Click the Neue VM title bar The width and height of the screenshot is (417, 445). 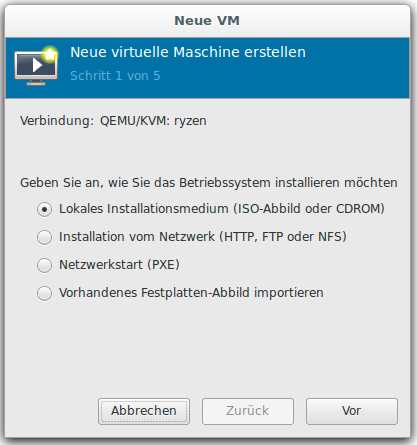tap(207, 21)
